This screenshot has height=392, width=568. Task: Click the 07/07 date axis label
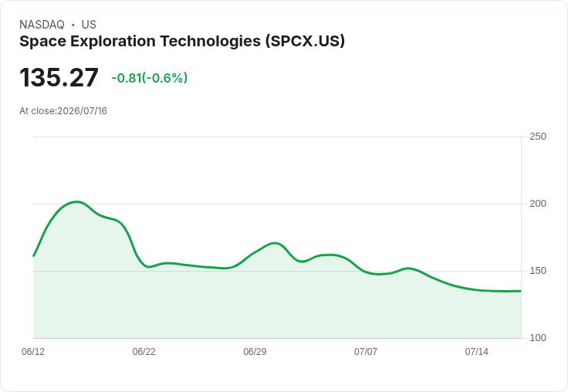[x=366, y=351]
